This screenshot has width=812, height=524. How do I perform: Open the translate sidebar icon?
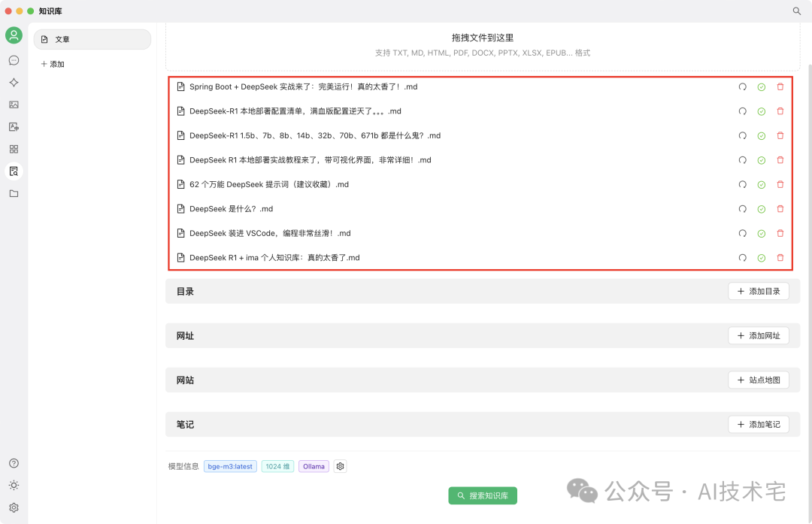pos(14,127)
